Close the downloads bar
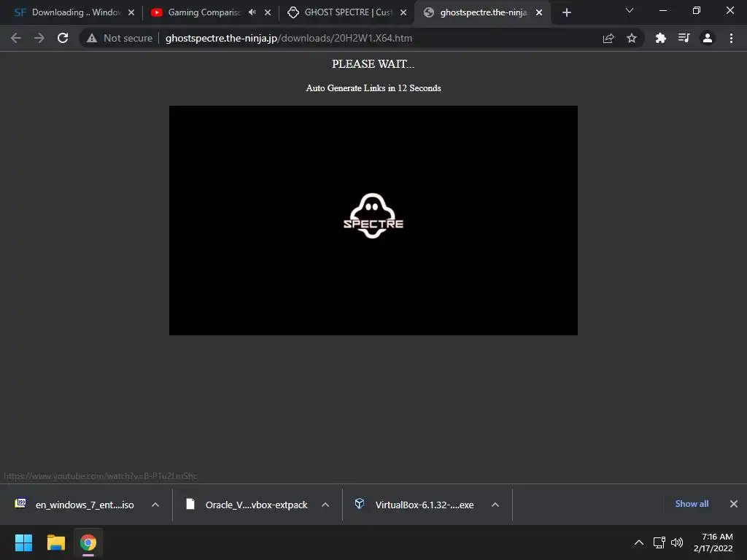The height and width of the screenshot is (560, 747). click(734, 504)
